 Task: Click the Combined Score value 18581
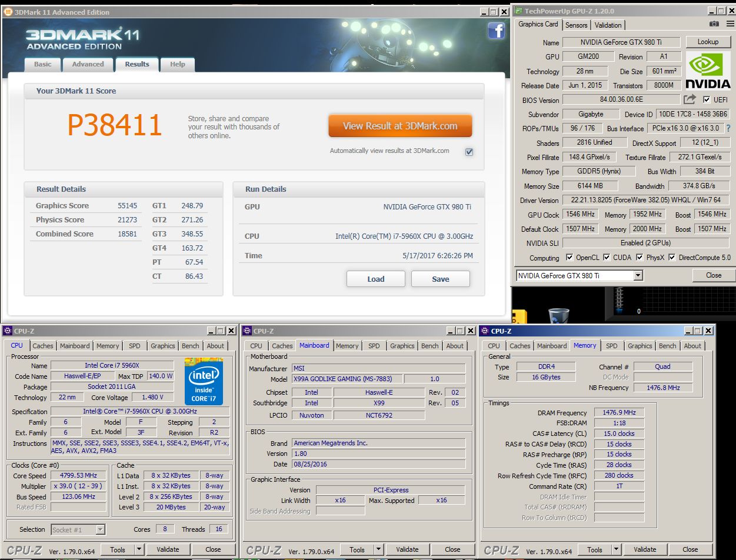127,234
